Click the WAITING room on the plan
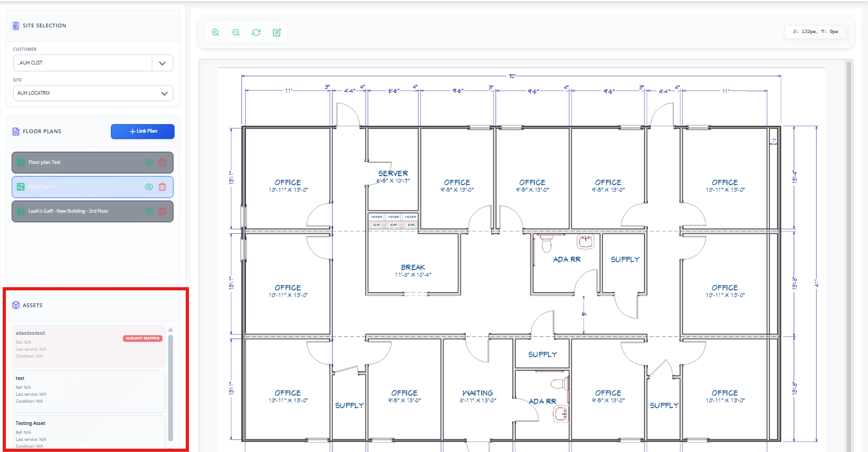 pos(478,396)
